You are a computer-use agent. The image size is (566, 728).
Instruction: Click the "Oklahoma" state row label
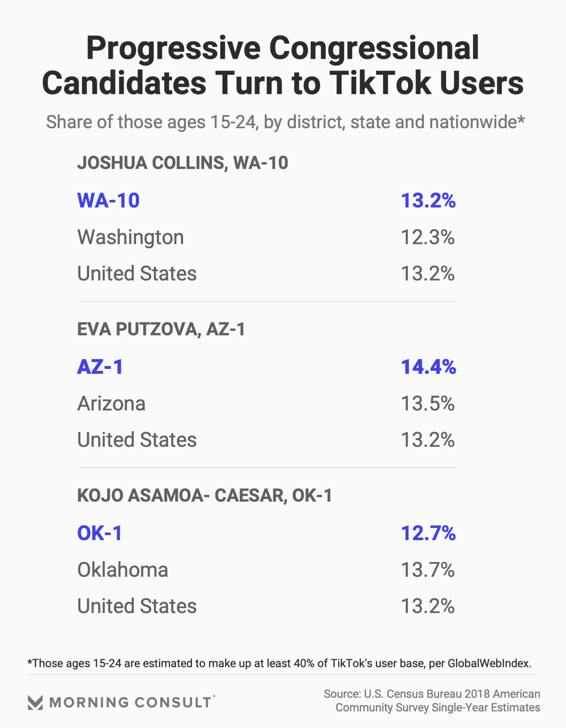pos(123,570)
